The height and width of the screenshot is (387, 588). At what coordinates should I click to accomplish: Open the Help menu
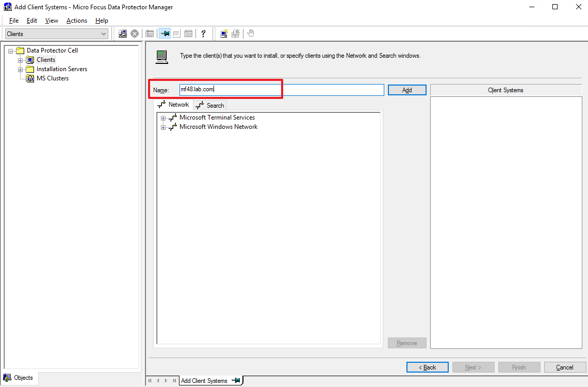pyautogui.click(x=102, y=21)
